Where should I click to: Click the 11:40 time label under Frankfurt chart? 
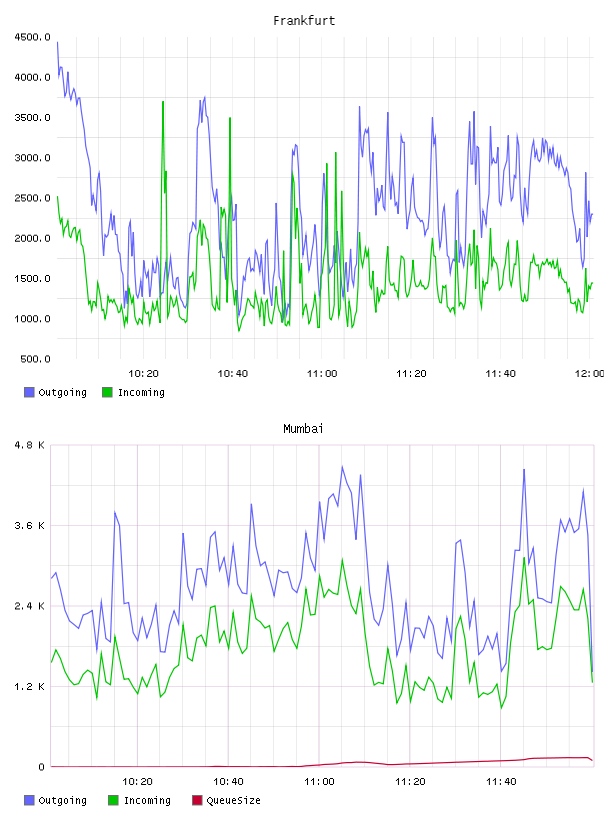tap(500, 374)
